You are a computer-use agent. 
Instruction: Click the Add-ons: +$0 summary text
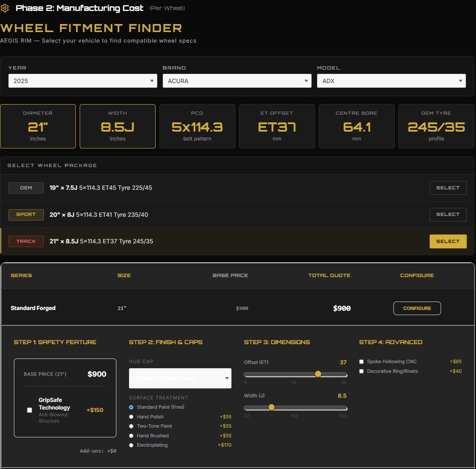coord(98,451)
